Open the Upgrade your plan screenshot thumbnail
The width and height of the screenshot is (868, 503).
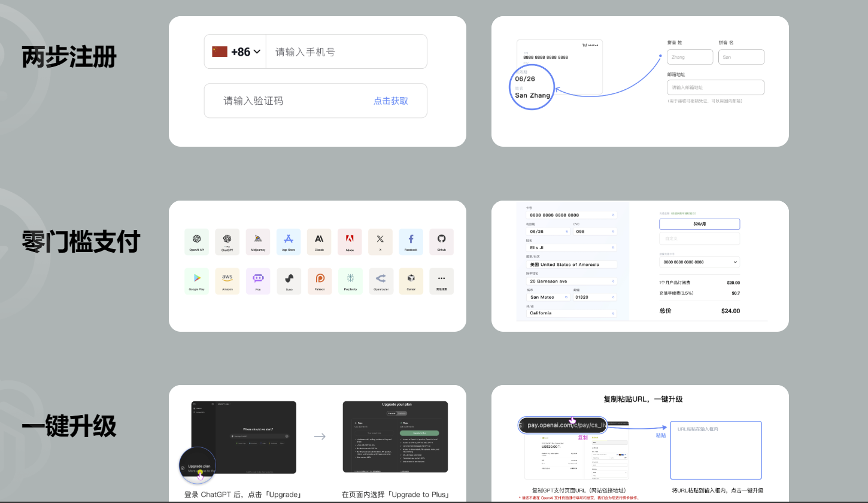click(395, 437)
